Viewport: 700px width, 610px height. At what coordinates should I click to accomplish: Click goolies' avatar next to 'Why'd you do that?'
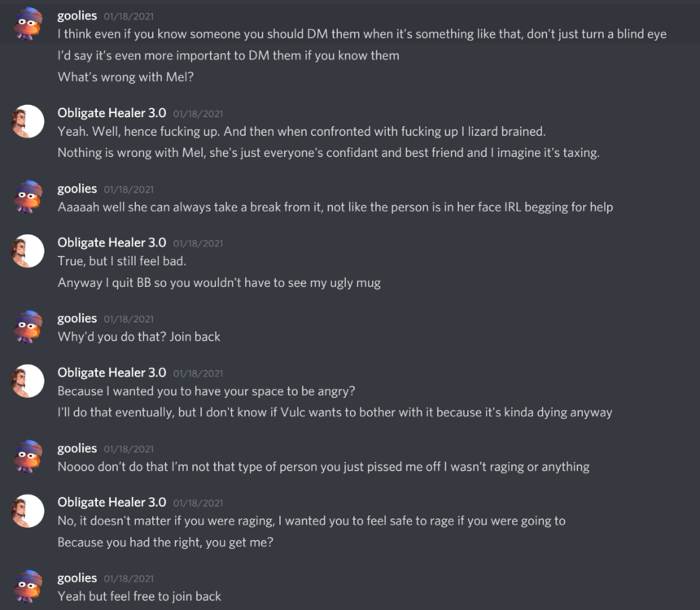coord(28,325)
